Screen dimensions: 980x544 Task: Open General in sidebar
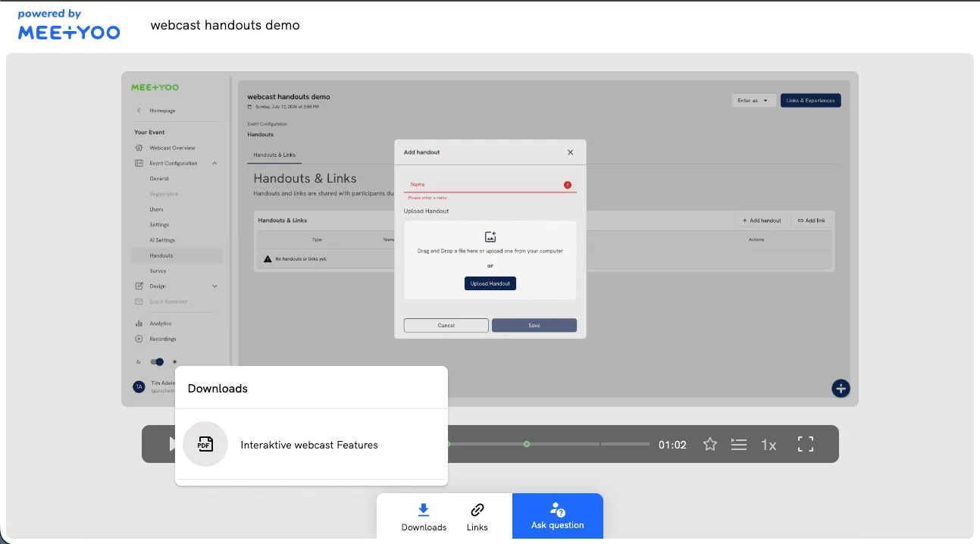(159, 179)
